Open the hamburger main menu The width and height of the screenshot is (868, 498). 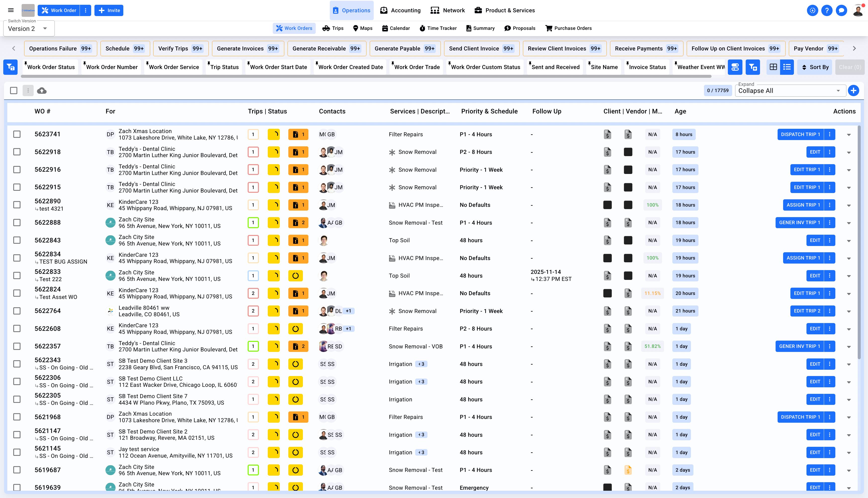click(11, 10)
